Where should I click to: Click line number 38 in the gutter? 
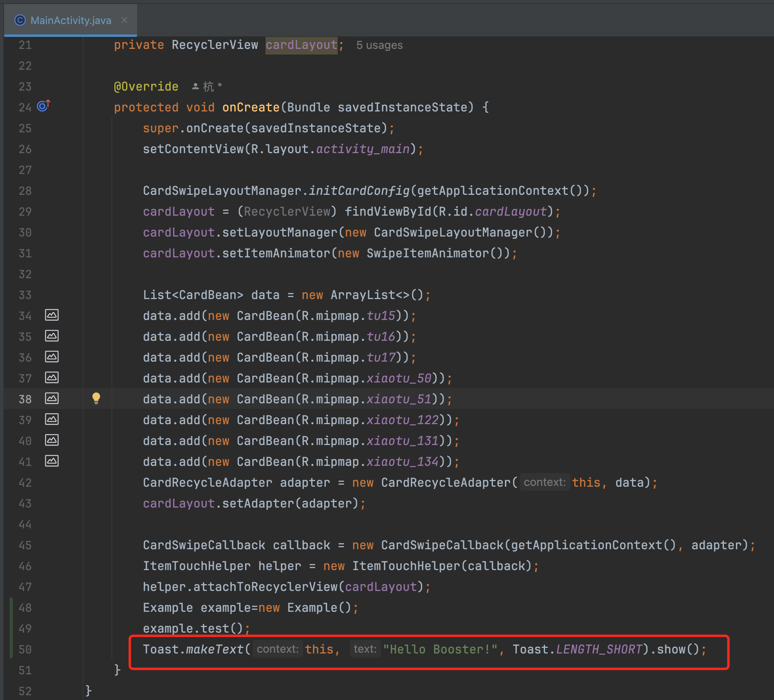pyautogui.click(x=25, y=399)
